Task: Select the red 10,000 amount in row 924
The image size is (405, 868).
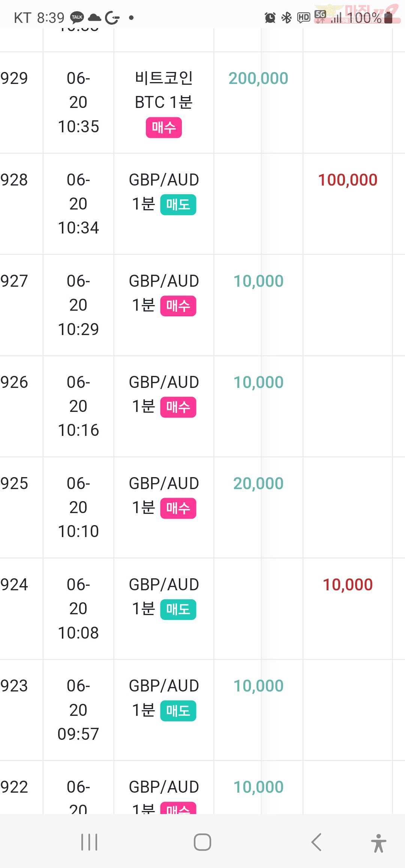Action: coord(348,585)
